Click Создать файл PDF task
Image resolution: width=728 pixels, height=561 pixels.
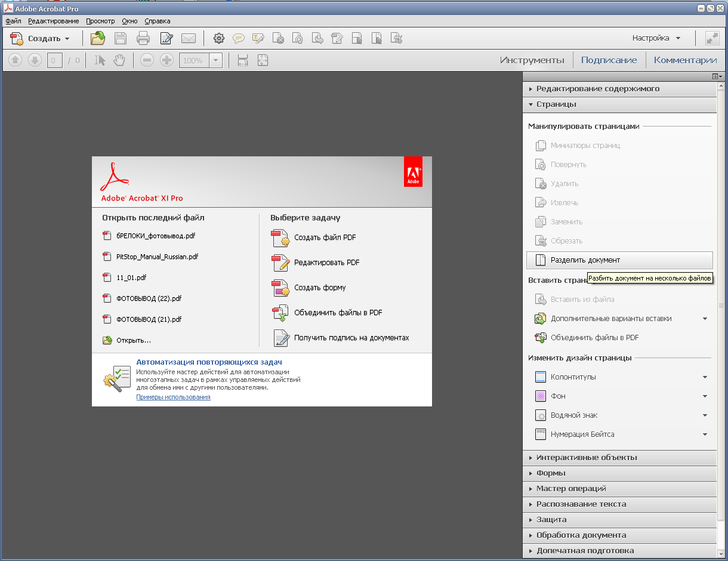(x=314, y=238)
